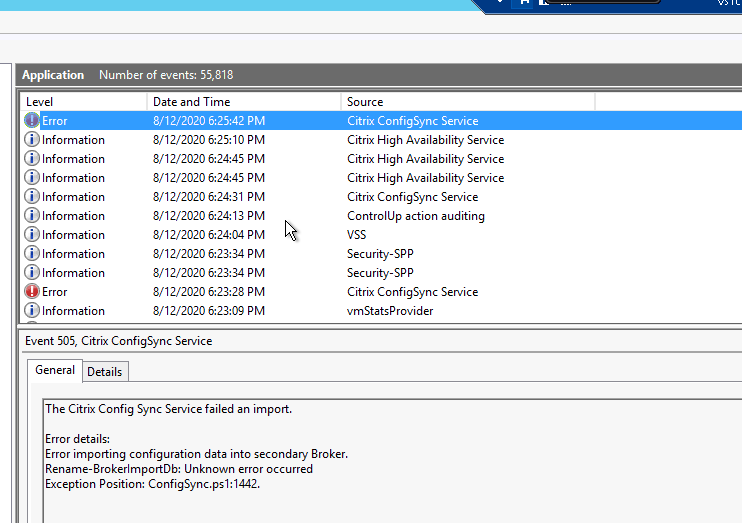Click the information icon on the VSS event row
The height and width of the screenshot is (523, 742).
coord(32,234)
